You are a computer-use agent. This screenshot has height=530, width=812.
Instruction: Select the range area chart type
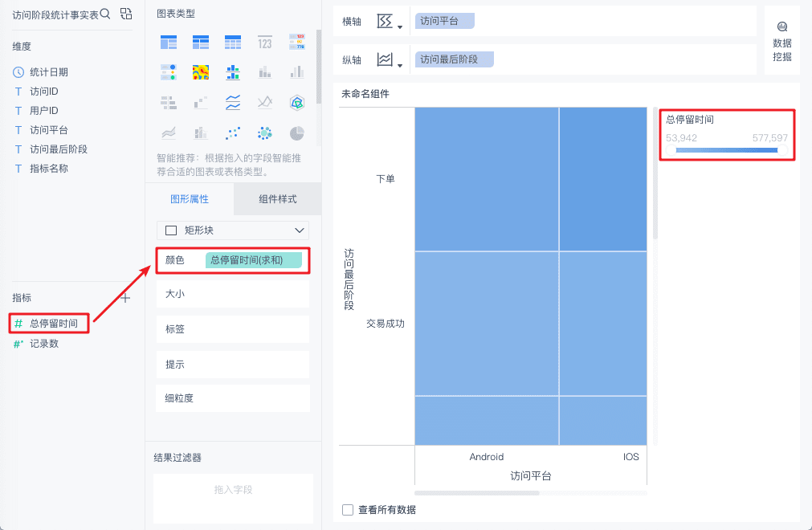[169, 133]
